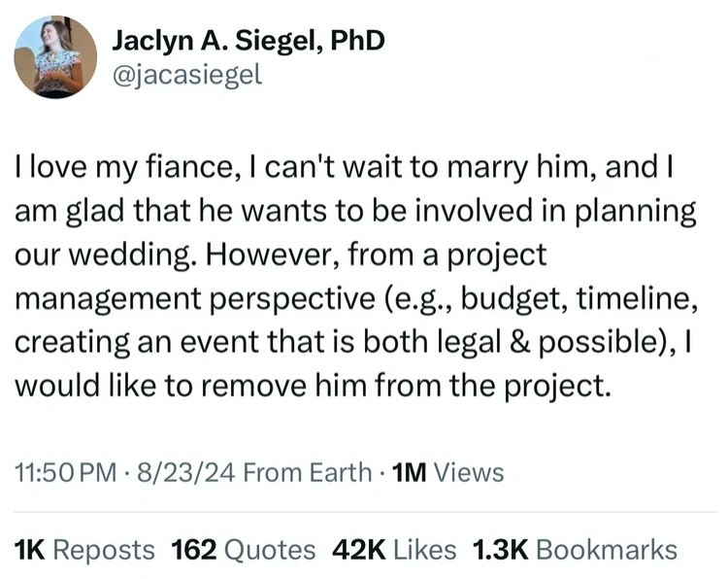Open Jaclyn A. Siegel's profile picture

point(55,57)
